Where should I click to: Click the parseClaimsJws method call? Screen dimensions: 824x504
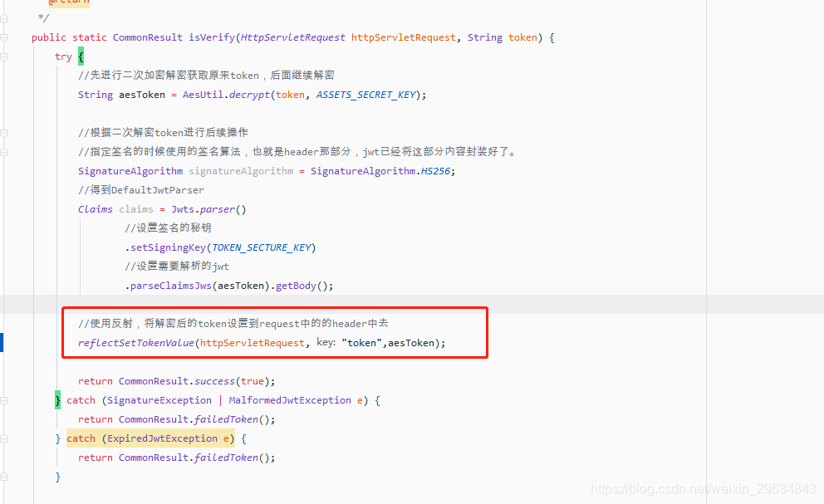[x=171, y=286]
